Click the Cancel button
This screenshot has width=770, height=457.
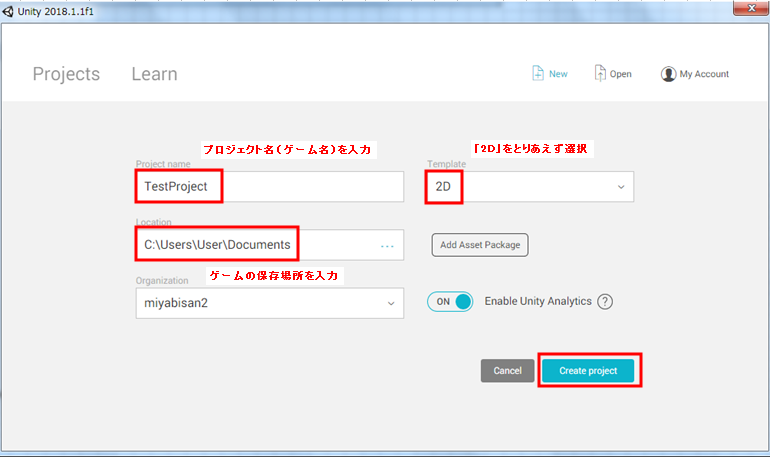point(507,371)
